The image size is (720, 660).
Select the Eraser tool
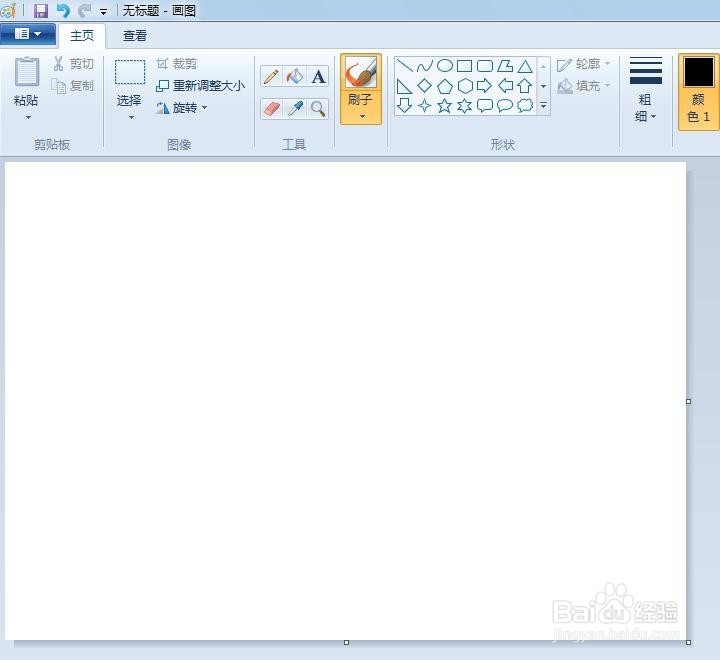[x=271, y=109]
